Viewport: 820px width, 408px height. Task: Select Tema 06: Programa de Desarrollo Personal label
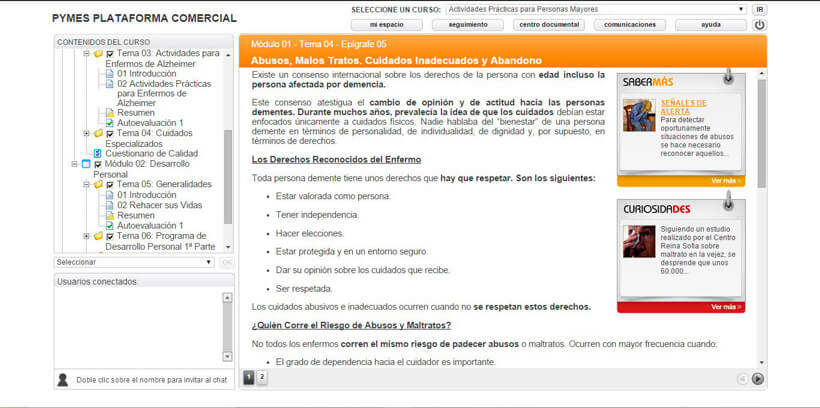(x=161, y=241)
